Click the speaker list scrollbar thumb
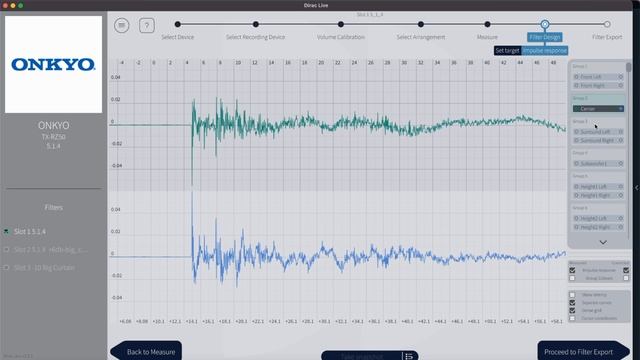The image size is (640, 360). (629, 67)
